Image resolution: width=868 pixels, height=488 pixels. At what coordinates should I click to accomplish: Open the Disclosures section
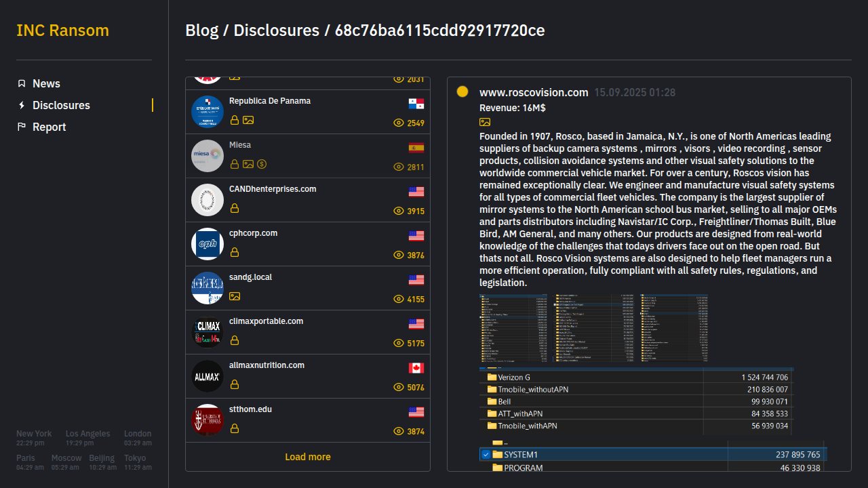coord(61,105)
